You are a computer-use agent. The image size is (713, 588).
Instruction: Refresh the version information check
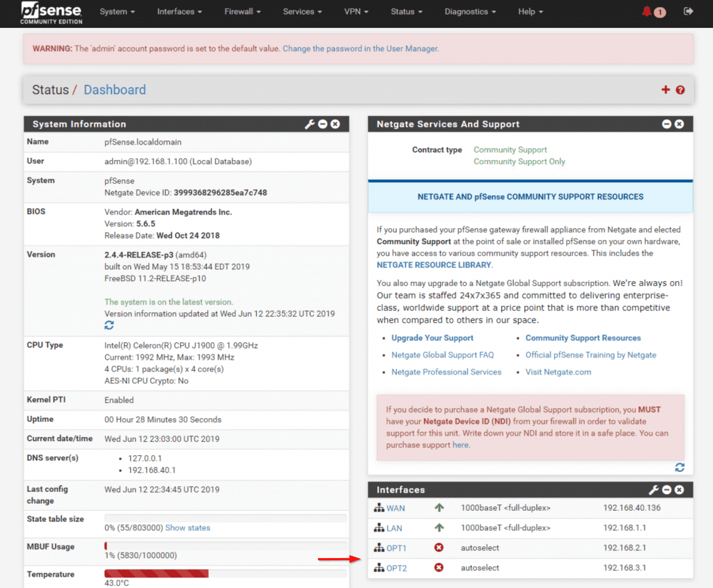point(109,326)
